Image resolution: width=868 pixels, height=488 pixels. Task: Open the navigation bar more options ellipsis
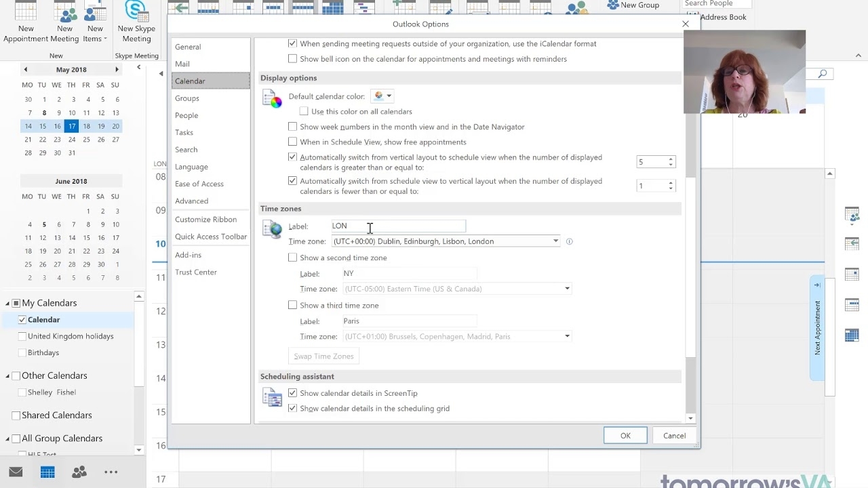tap(111, 472)
